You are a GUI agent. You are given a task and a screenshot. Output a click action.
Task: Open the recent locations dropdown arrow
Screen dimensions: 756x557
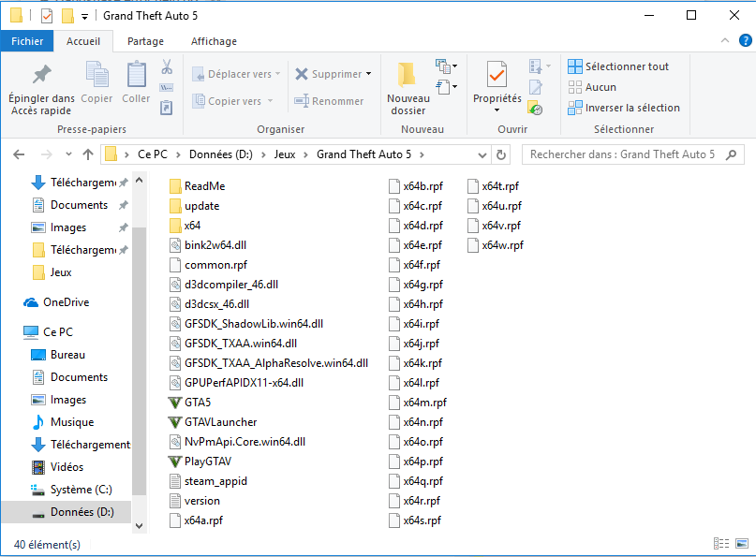point(68,154)
